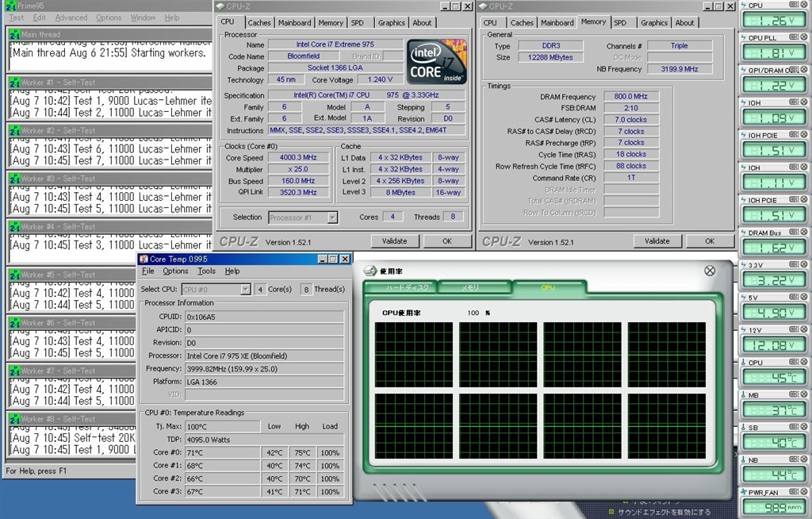The height and width of the screenshot is (519, 812).
Task: Click the Prime95 icon on Main thread window
Action: click(15, 35)
